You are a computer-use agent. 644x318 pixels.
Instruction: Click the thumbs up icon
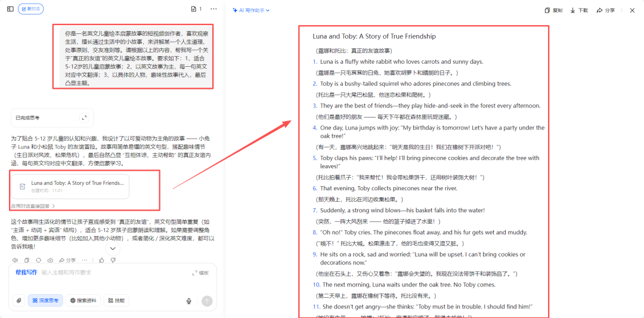point(102,260)
